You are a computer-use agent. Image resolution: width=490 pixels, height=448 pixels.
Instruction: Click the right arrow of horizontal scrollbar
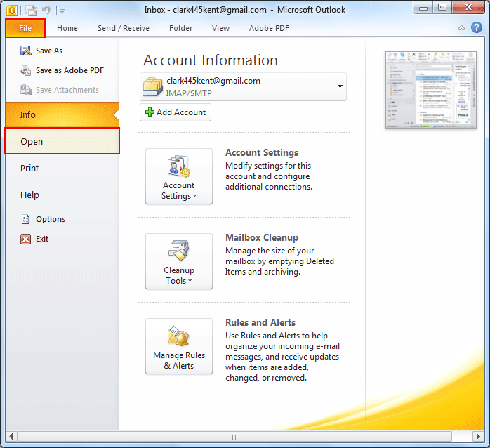(478, 437)
